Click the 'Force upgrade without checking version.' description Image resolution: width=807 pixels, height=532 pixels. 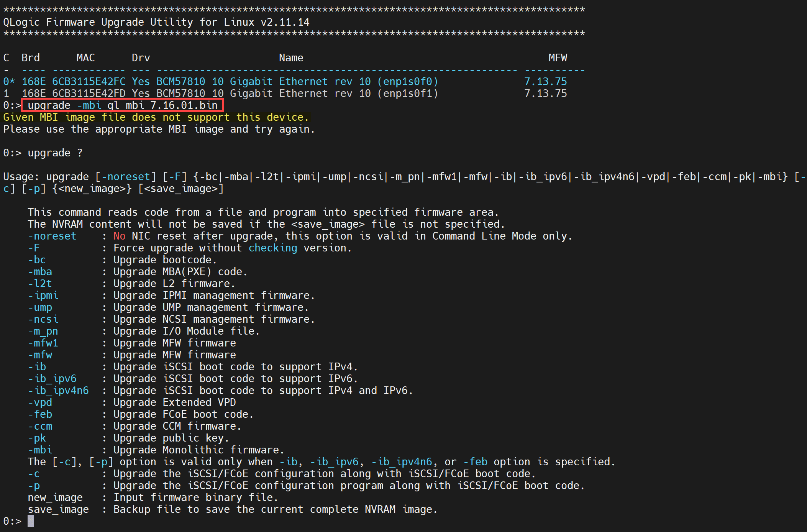click(233, 248)
